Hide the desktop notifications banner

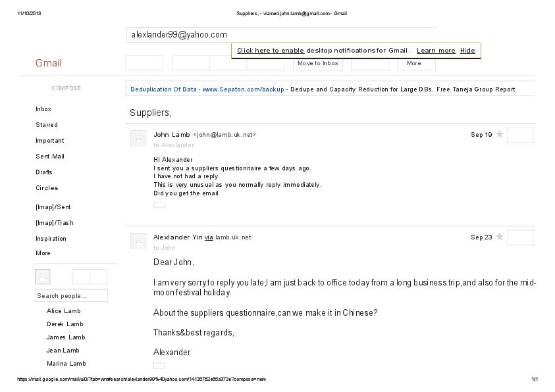[x=467, y=51]
